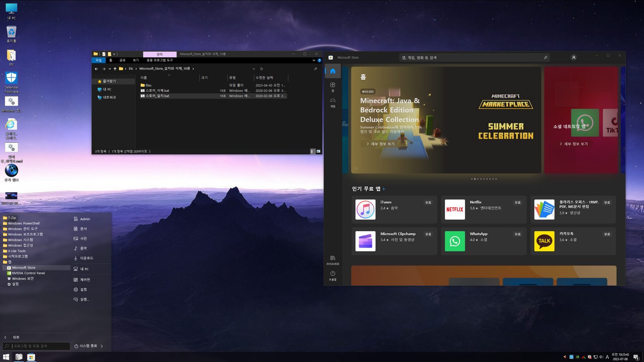Open the blue Help icon in File Explorer ribbon
The image size is (644, 362).
coord(319,60)
